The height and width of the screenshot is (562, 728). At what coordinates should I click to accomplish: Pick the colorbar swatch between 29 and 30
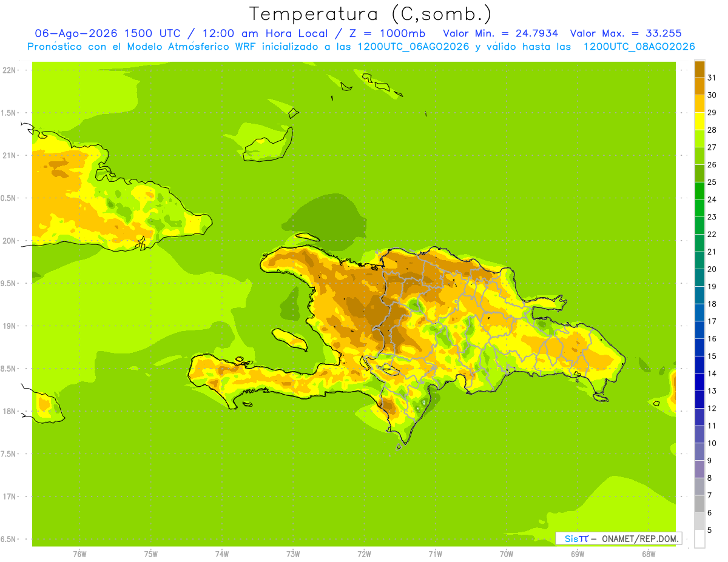(x=699, y=104)
